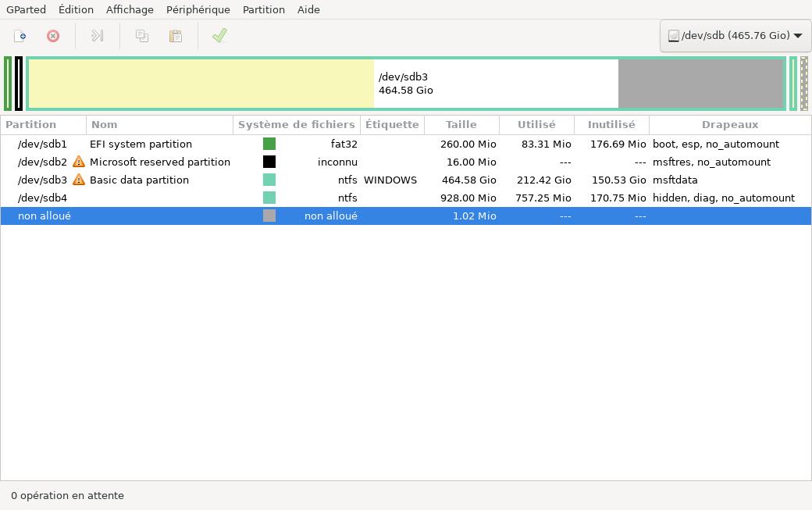Open the GParted menu

pos(26,9)
